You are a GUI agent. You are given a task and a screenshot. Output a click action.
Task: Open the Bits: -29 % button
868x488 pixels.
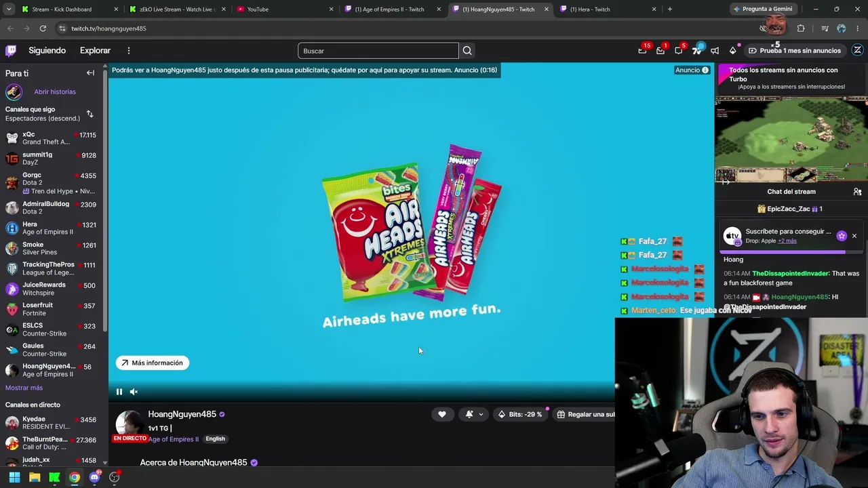pos(520,414)
